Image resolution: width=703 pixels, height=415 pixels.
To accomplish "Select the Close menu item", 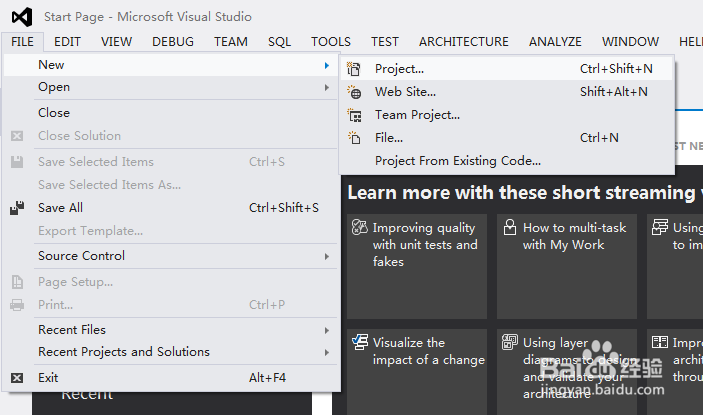I will point(170,113).
